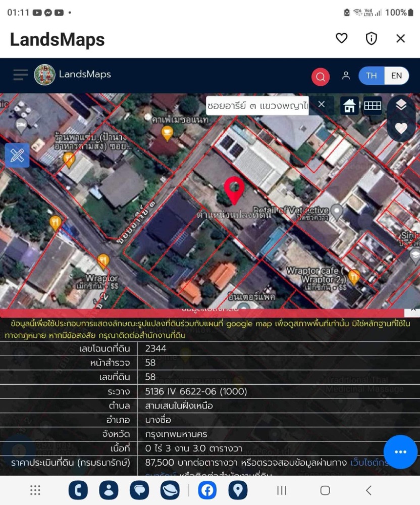
Task: Clear the ซอยอารีย์ search box text
Action: point(322,105)
